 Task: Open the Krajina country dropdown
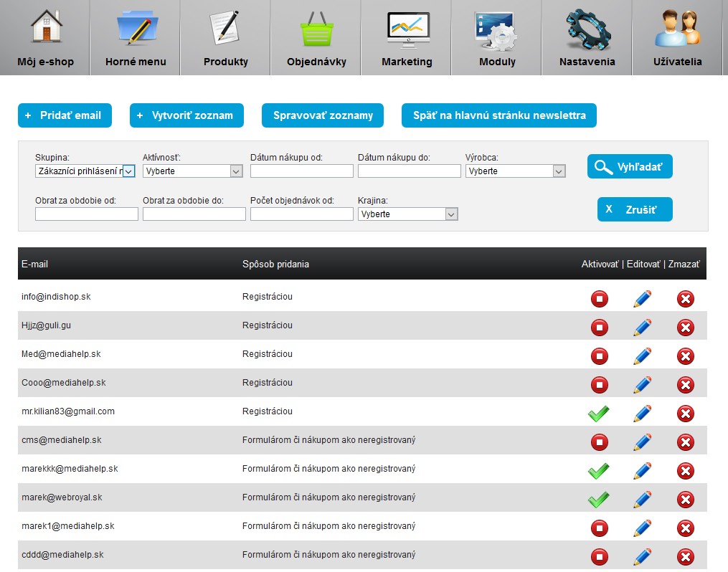[407, 214]
